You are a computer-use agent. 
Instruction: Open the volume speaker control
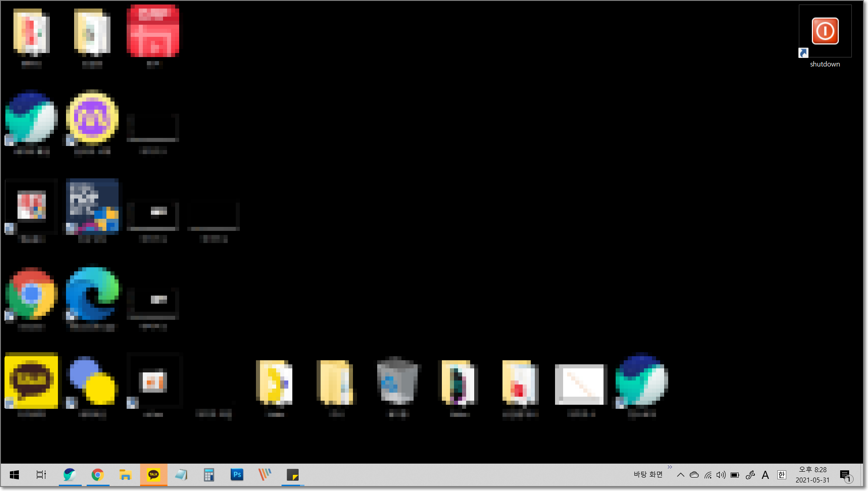click(x=721, y=475)
